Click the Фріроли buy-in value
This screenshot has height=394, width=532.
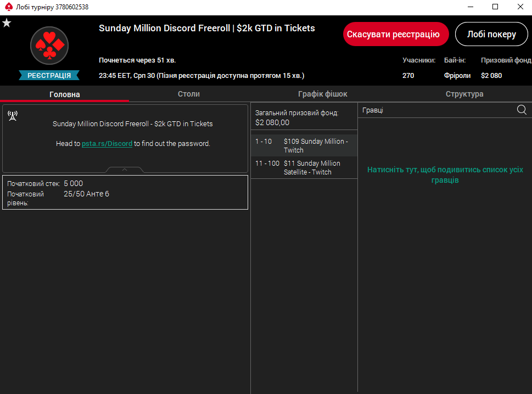[457, 76]
